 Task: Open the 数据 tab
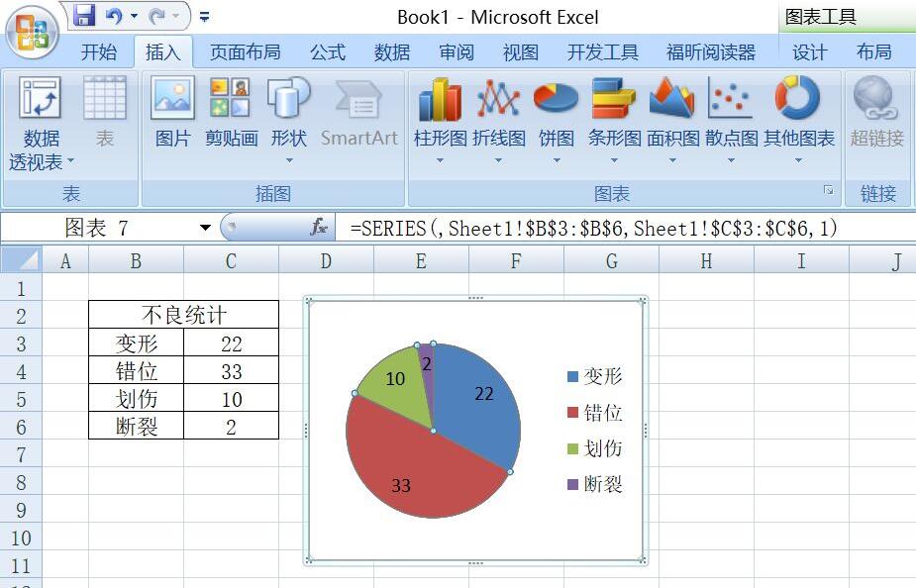[392, 52]
